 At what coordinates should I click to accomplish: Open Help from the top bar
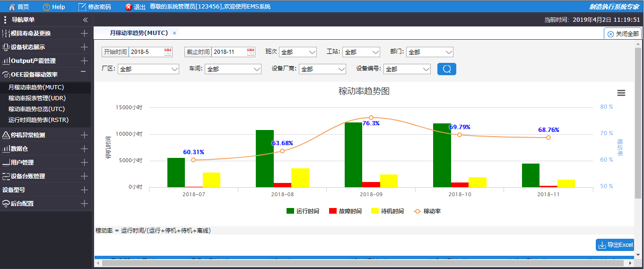click(x=46, y=7)
